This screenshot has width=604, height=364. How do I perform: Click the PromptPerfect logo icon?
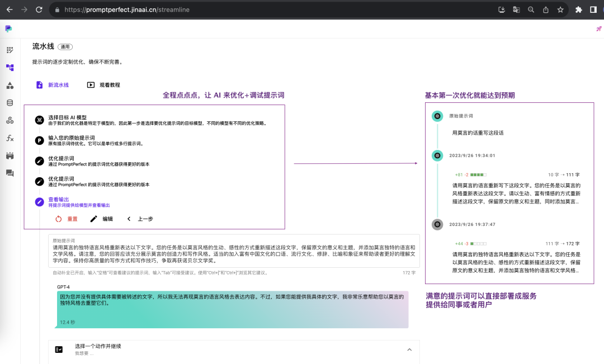tap(8, 29)
